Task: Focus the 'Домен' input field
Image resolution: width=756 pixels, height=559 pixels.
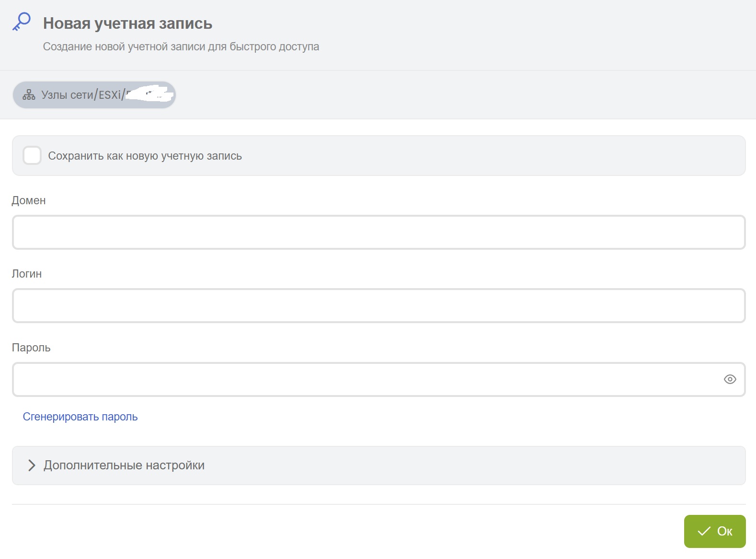Action: (x=378, y=233)
